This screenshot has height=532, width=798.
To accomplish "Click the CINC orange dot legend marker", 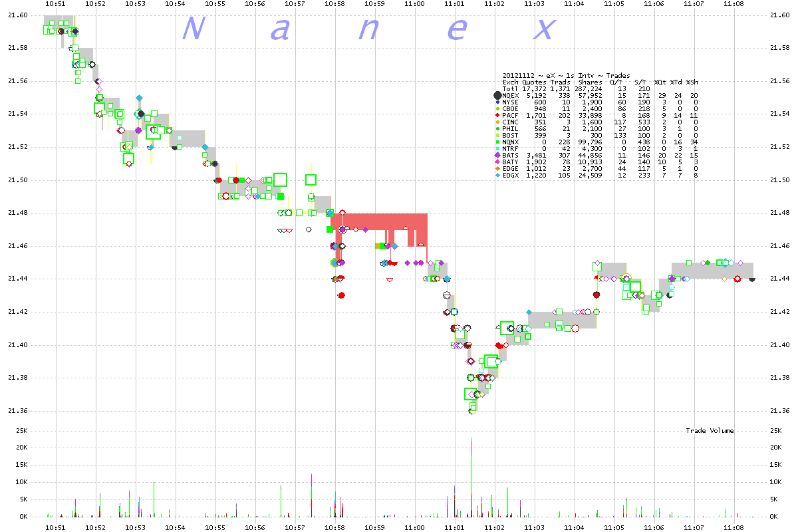I will (x=497, y=122).
